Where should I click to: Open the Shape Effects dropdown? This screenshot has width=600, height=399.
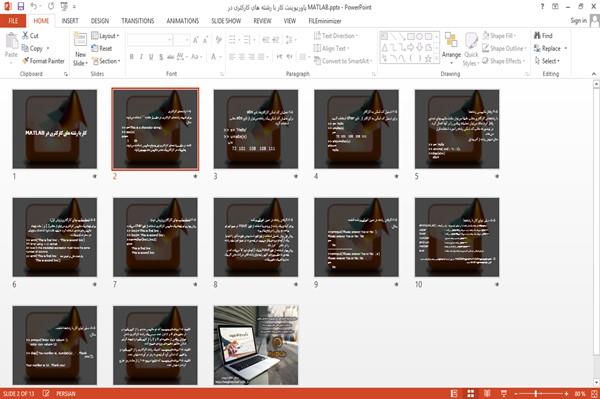point(503,61)
